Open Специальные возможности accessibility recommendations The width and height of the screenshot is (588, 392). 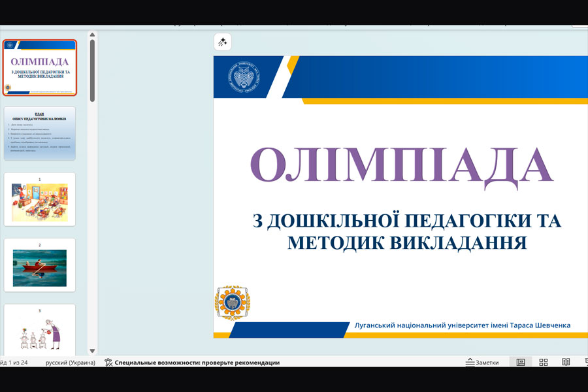click(197, 363)
